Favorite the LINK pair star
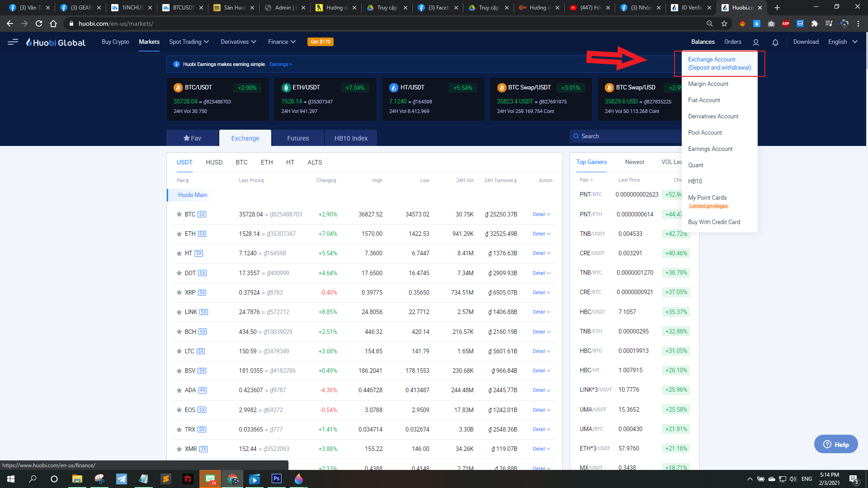 pyautogui.click(x=179, y=312)
